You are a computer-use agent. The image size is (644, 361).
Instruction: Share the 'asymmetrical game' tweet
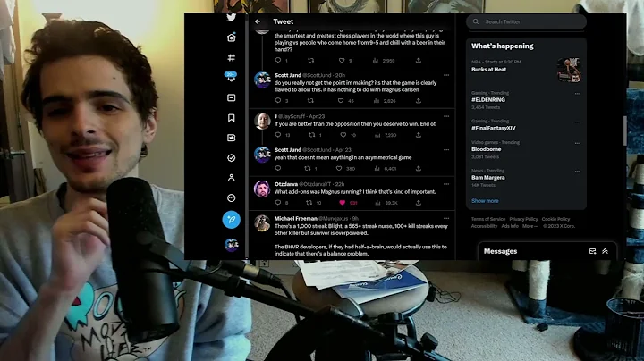pos(418,168)
